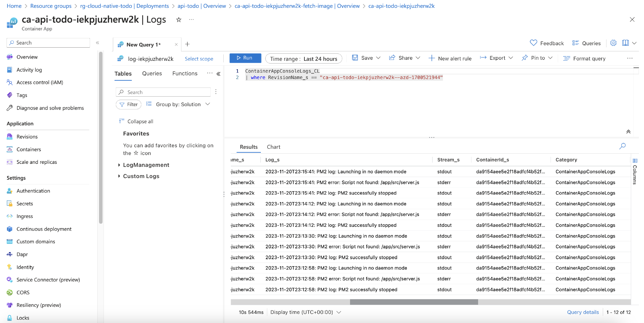Click the Feedback heart button
644x323 pixels.
[x=547, y=43]
